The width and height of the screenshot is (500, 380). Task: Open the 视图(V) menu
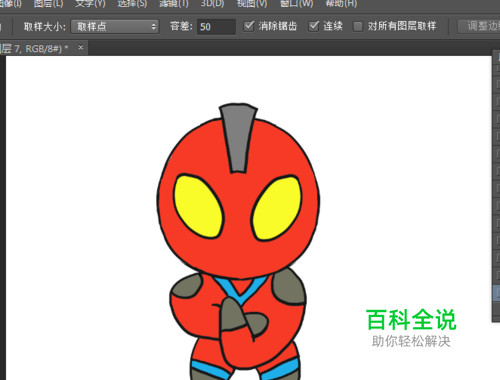click(x=252, y=3)
